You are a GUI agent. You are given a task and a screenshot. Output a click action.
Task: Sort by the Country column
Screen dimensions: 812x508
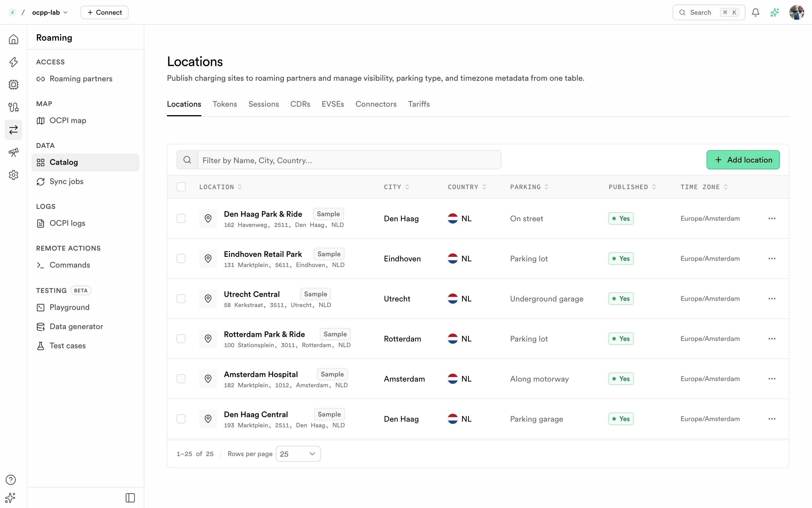coord(467,187)
